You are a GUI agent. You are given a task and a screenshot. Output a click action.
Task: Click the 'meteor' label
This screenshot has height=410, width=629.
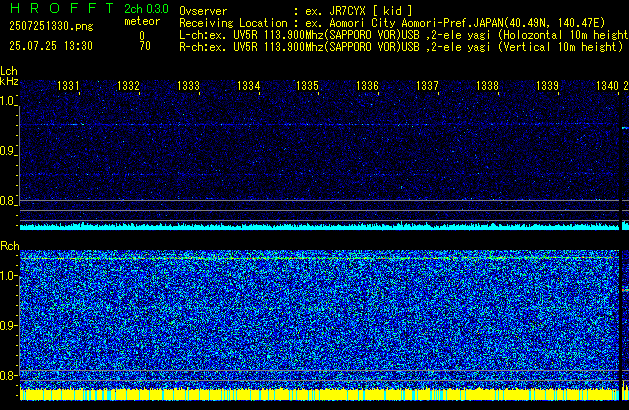coord(142,21)
